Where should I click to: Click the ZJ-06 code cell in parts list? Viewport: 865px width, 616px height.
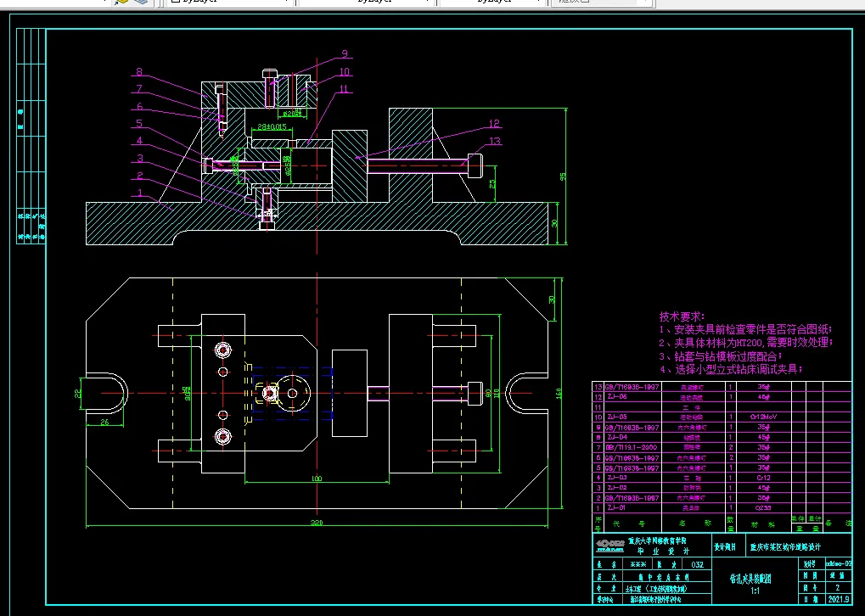632,396
